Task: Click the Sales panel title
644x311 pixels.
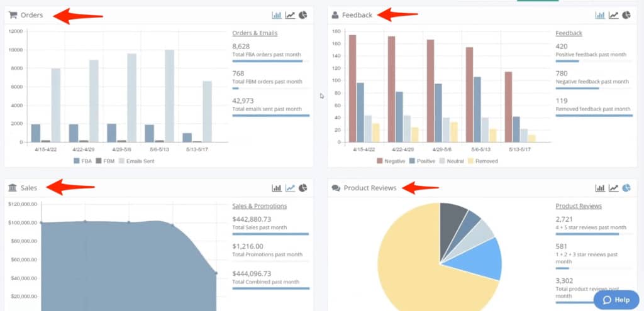Action: [29, 188]
